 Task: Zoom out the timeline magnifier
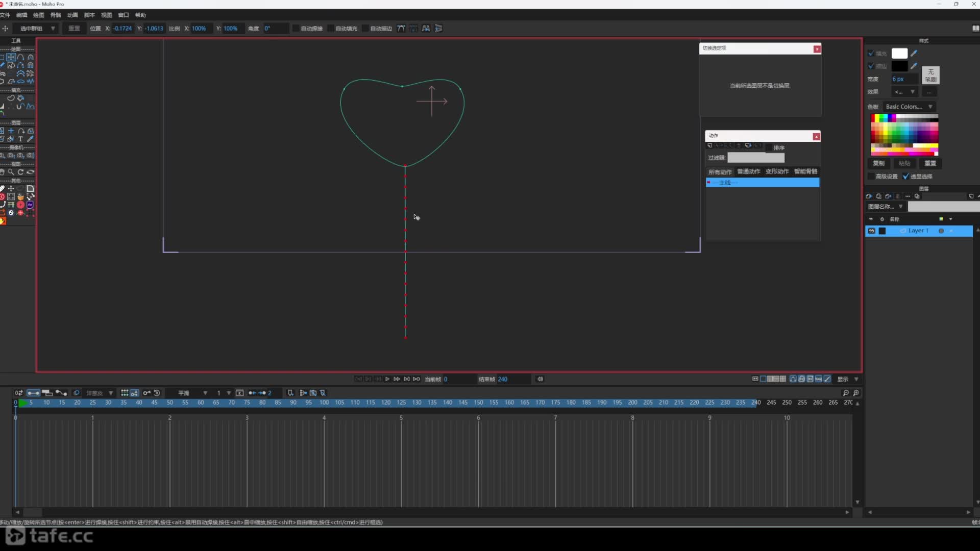[x=846, y=393]
